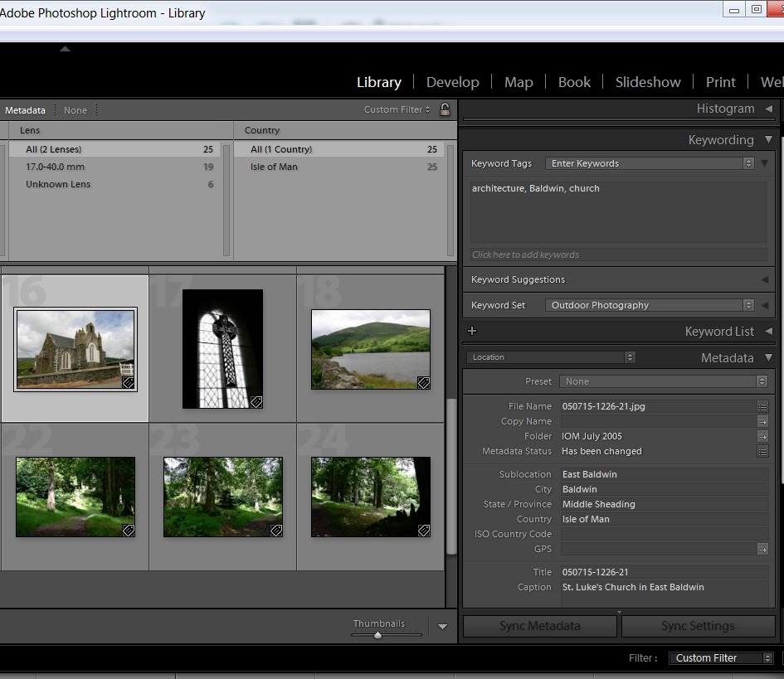
Task: Click the Folder row arrow icon
Action: (762, 436)
